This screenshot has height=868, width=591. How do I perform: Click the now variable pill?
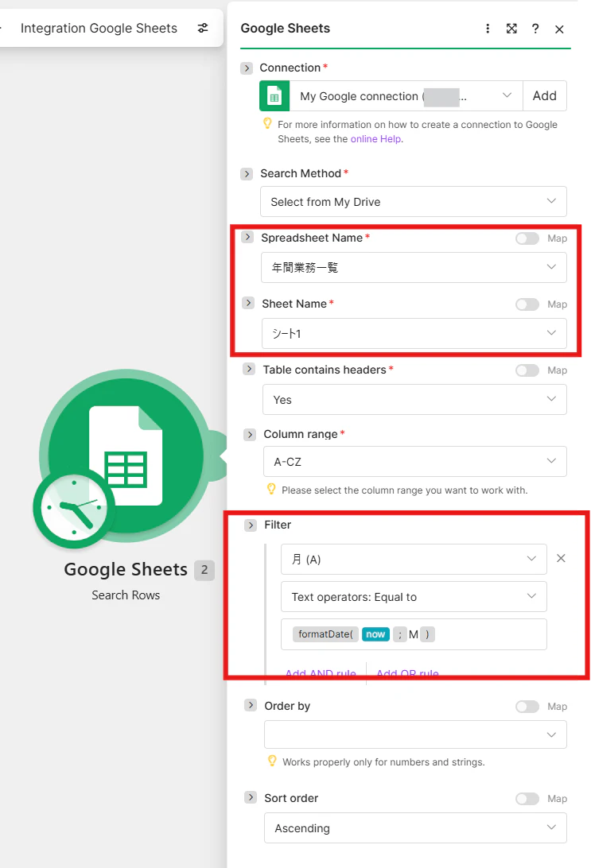point(375,634)
